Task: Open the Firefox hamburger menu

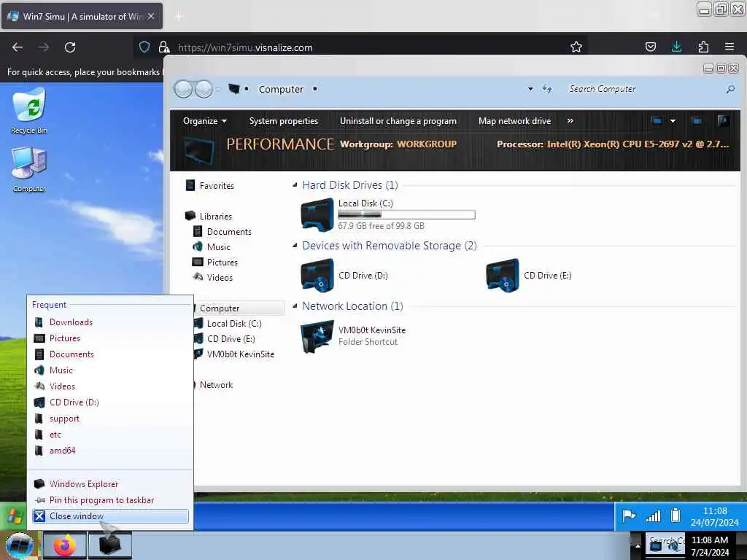Action: (x=729, y=47)
